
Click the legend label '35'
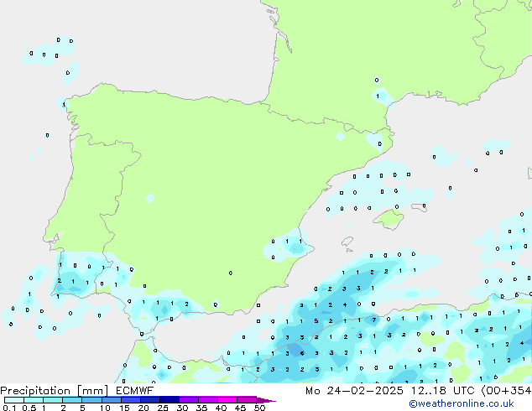(201, 408)
